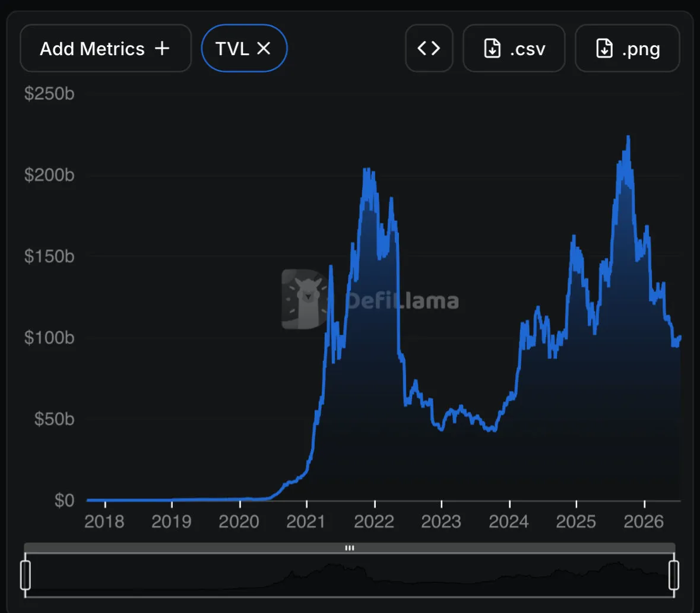Click the plus icon in Add Metrics
The image size is (700, 613).
click(162, 48)
